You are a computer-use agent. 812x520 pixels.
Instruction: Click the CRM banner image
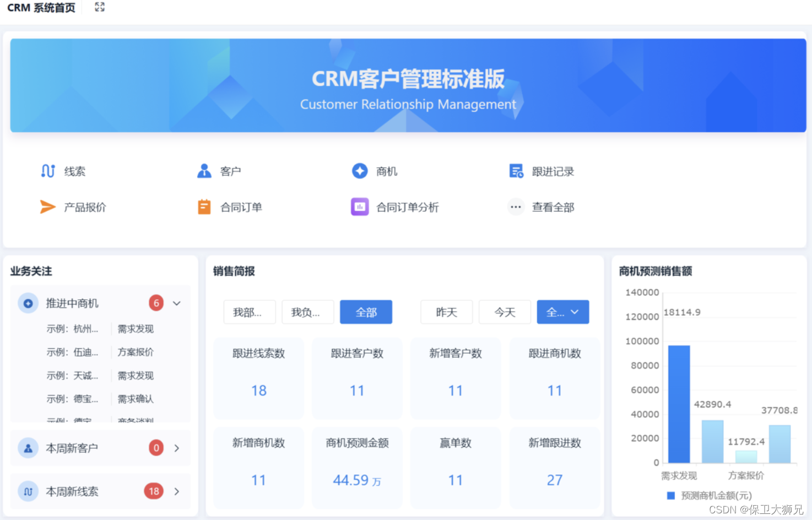click(408, 85)
